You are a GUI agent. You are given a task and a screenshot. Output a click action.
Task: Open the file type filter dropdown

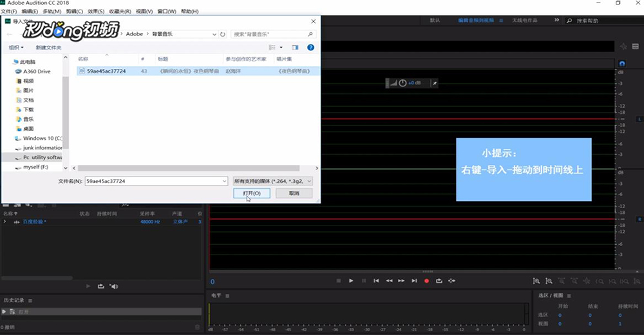[x=272, y=181]
